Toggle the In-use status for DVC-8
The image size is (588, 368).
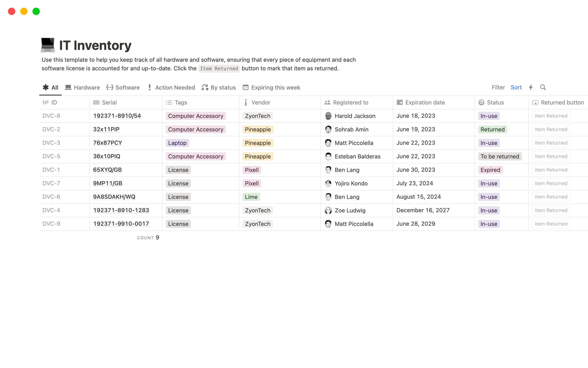[488, 116]
